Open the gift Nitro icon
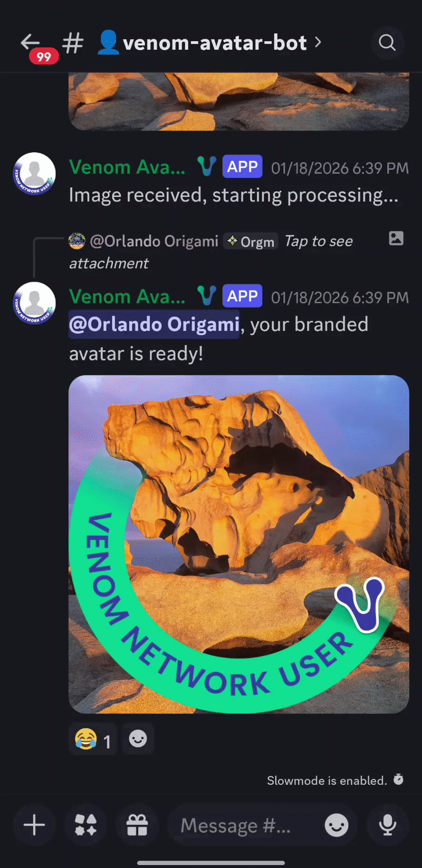The width and height of the screenshot is (422, 868). (x=137, y=825)
